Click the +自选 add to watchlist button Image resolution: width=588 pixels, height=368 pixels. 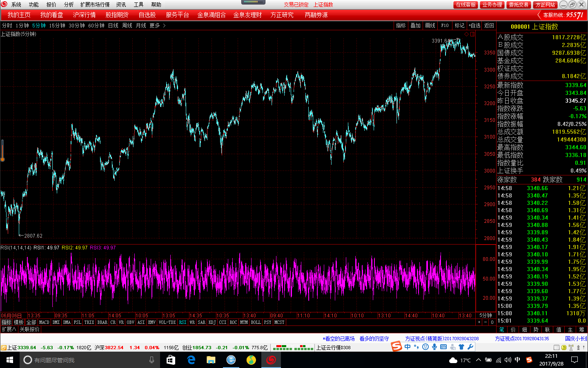pyautogui.click(x=474, y=25)
